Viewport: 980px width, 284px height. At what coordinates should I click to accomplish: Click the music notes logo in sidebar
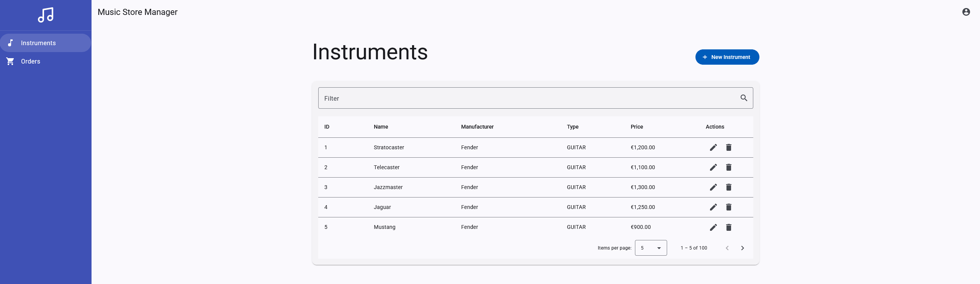(46, 15)
